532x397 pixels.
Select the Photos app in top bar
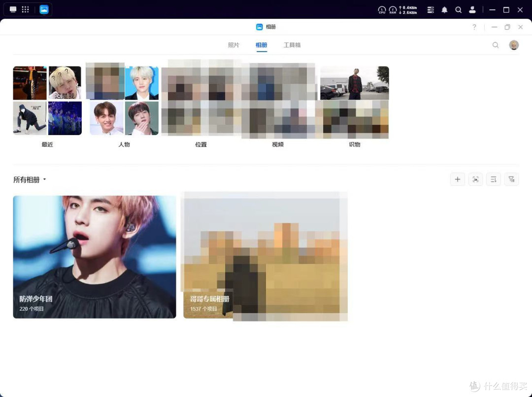[44, 9]
